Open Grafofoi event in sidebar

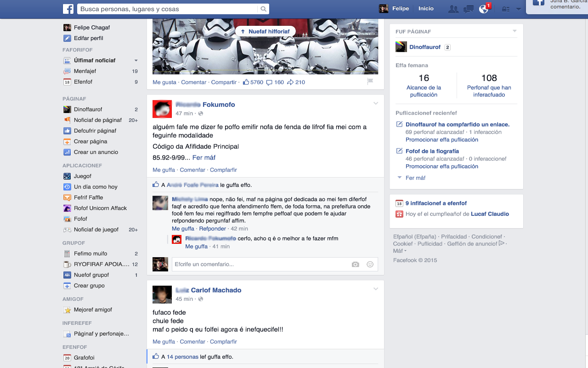click(84, 358)
